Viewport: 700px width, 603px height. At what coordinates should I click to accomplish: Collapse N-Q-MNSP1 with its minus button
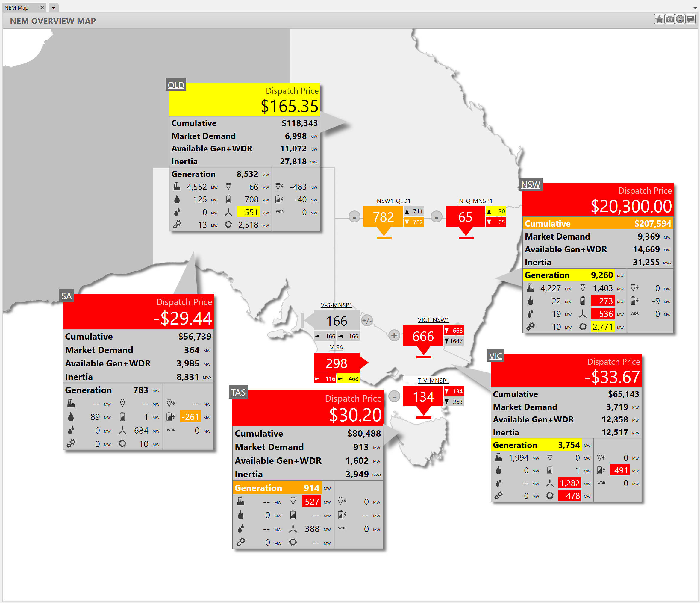(x=436, y=217)
